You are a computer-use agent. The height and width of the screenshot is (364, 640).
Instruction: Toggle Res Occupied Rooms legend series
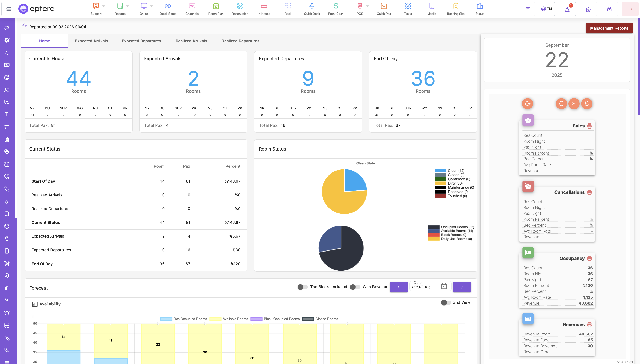coord(183,319)
